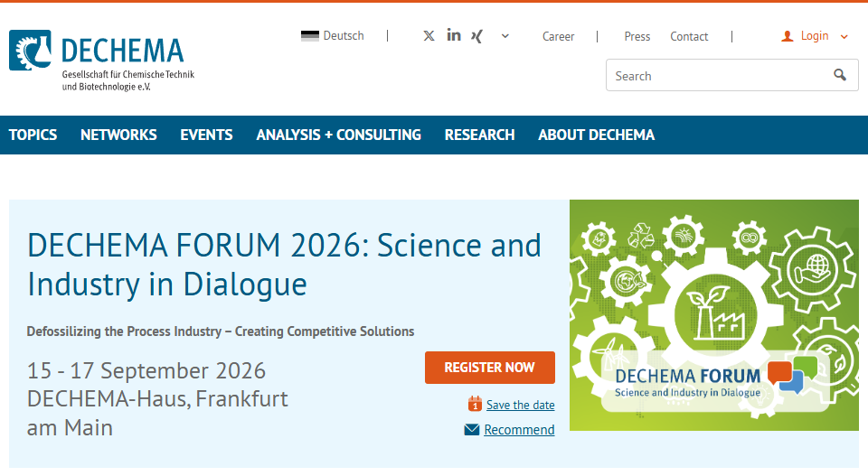Open the Press page
Viewport: 868px width, 476px height.
[637, 36]
